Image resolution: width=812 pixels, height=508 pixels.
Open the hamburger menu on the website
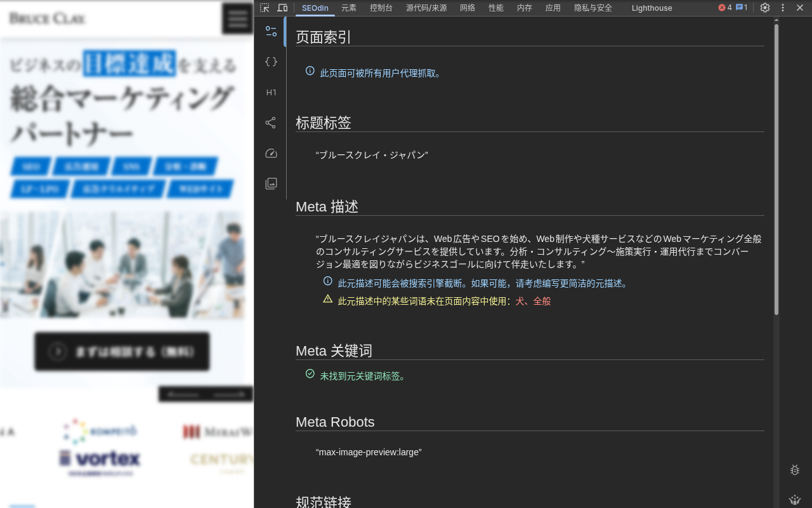coord(238,18)
